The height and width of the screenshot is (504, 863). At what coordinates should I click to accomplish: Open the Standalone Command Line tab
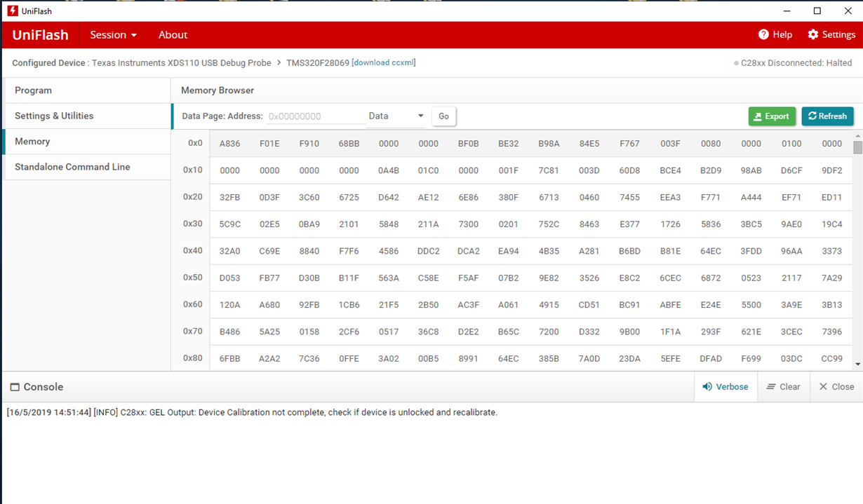[x=87, y=167]
